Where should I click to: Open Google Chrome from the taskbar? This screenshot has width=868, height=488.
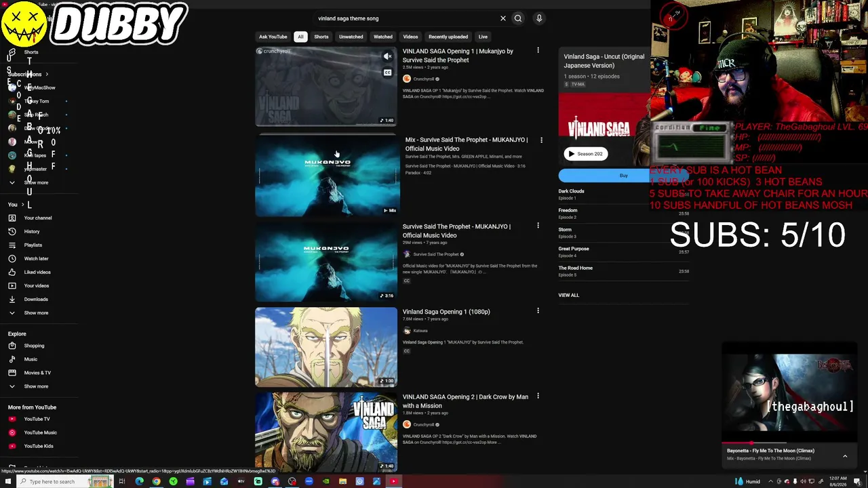[x=156, y=481]
